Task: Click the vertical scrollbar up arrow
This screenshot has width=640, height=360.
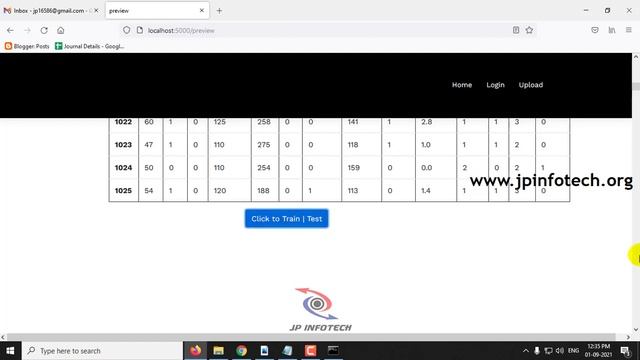Action: 636,57
